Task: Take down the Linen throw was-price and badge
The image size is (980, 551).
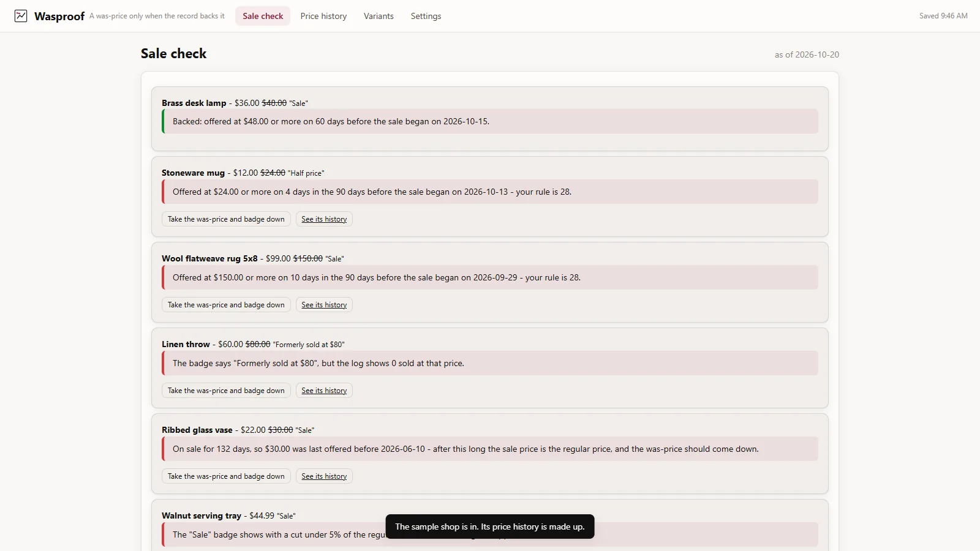Action: point(226,391)
